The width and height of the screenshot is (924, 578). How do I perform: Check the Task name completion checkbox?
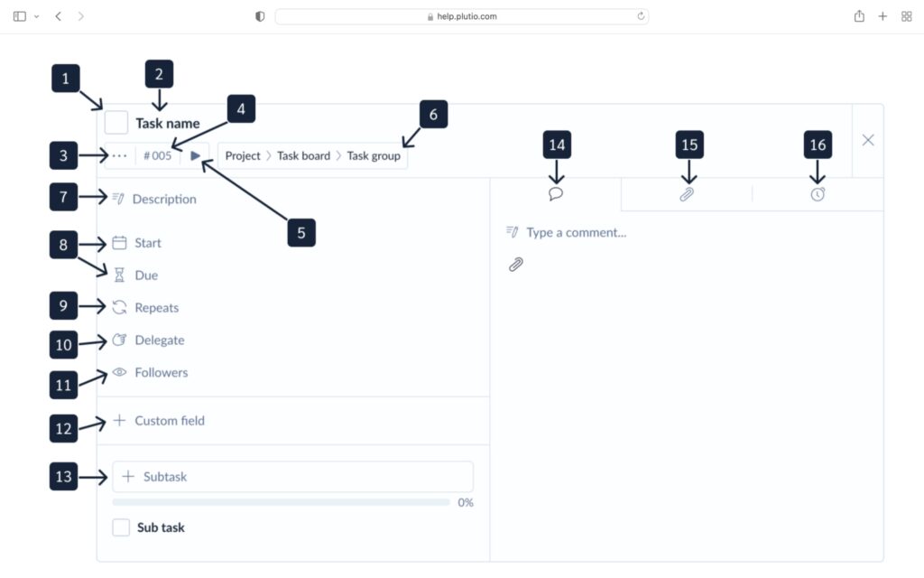tap(115, 121)
